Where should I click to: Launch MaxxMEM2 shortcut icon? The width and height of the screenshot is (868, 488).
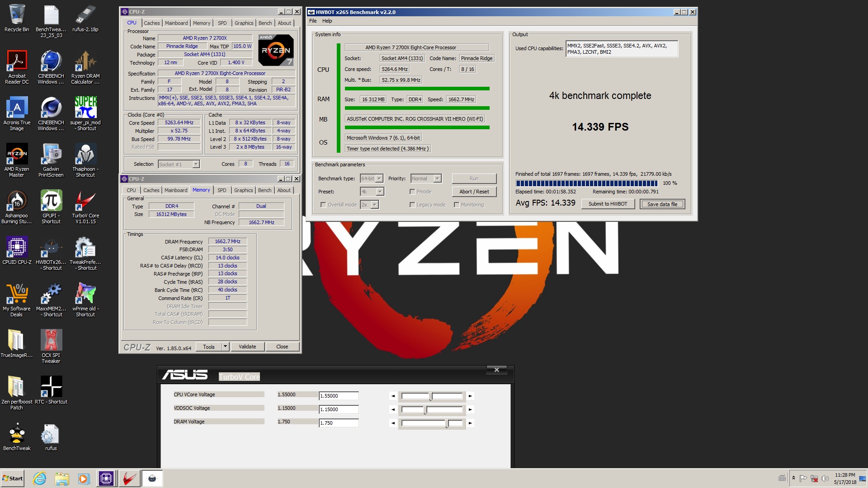click(51, 300)
